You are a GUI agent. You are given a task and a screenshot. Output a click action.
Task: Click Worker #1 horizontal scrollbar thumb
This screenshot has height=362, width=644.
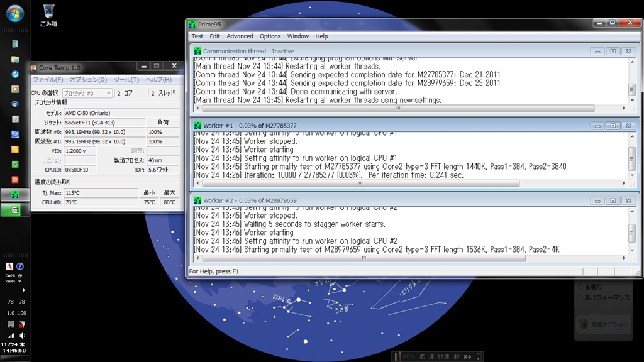click(360, 183)
